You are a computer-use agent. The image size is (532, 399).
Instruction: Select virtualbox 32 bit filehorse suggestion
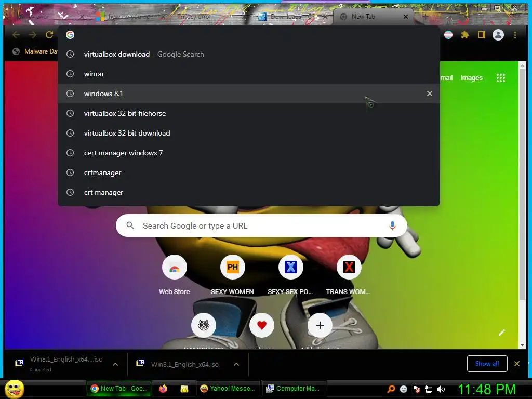[x=249, y=113]
